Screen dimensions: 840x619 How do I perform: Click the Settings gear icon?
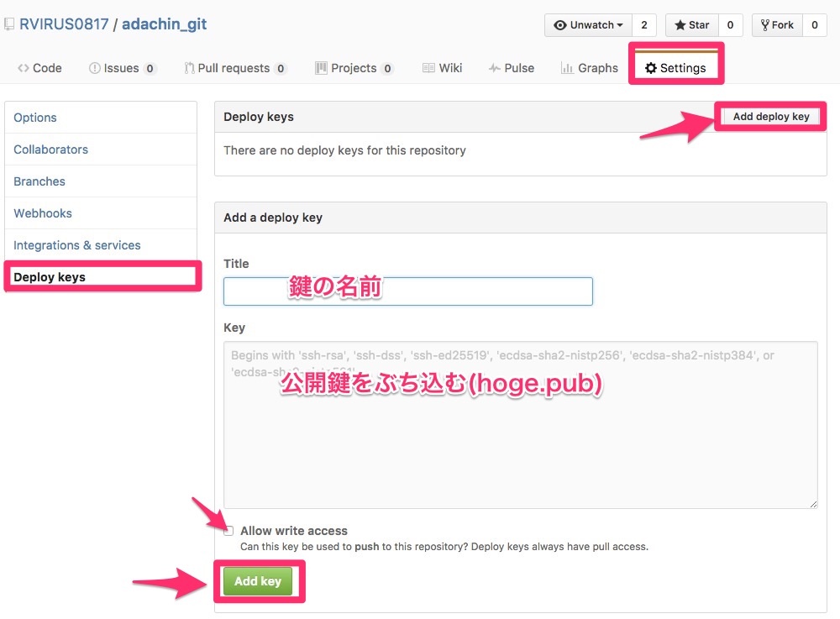[651, 68]
